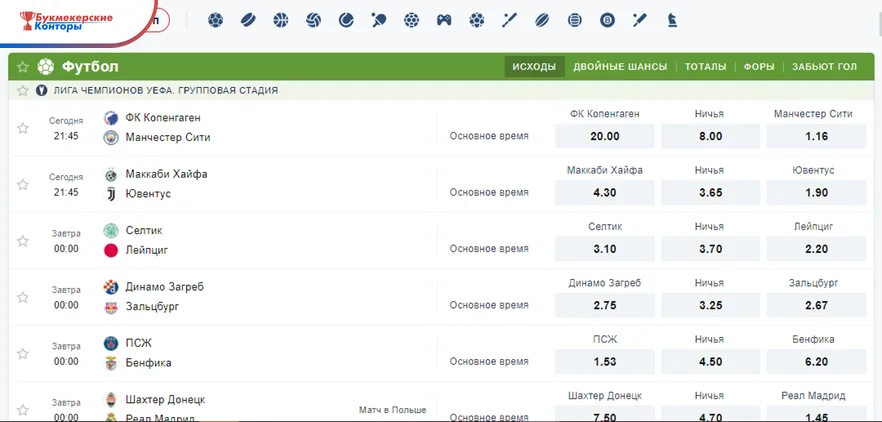Select the basketball sport icon
882x422 pixels.
point(280,20)
